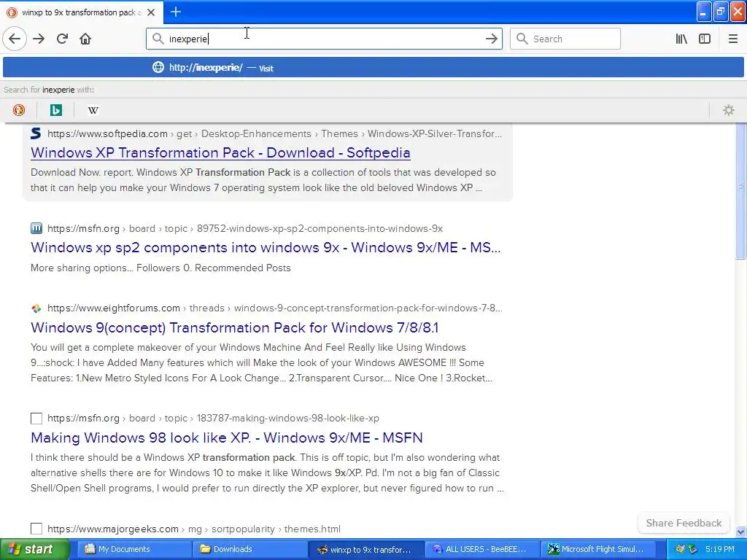Open Windows 9(concept) Transformation Pack link

click(x=234, y=327)
